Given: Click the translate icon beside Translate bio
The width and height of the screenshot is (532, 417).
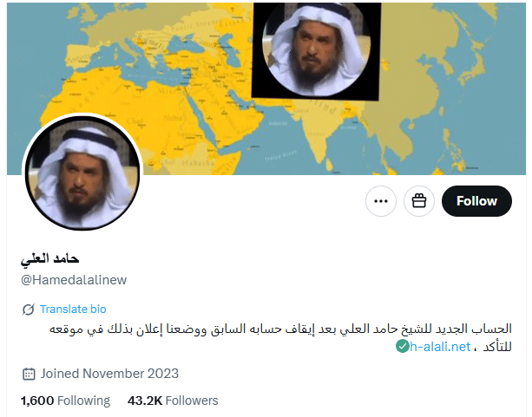Looking at the screenshot, I should point(28,309).
